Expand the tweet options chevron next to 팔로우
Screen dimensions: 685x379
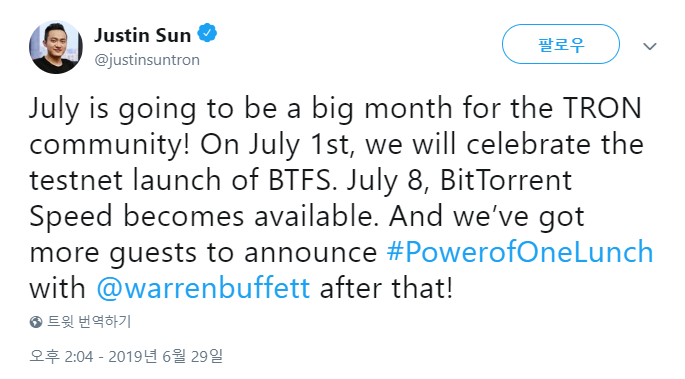650,46
